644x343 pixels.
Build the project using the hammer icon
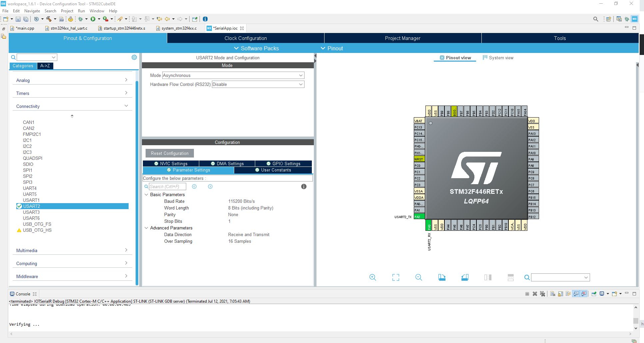pyautogui.click(x=49, y=19)
